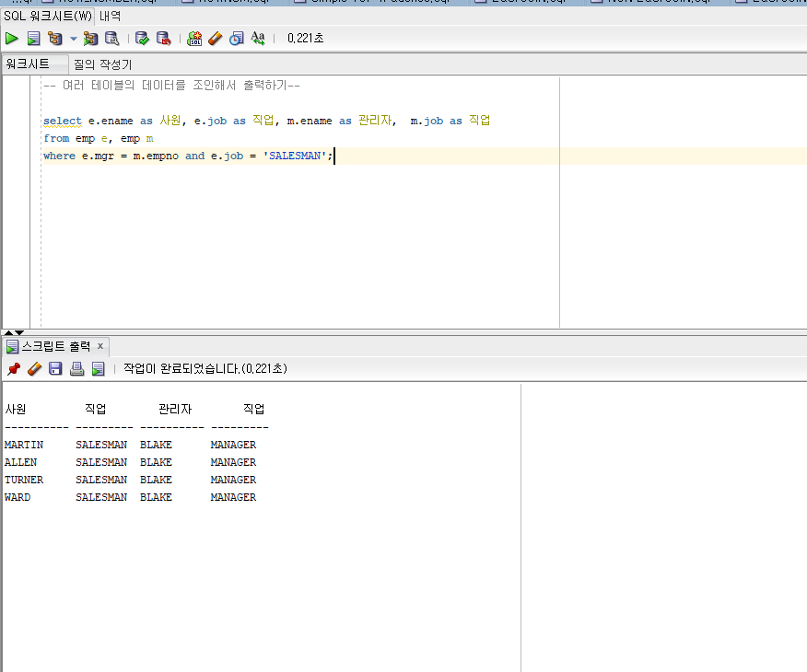The image size is (807, 672).
Task: Rollback changes with the database red-arrow icon
Action: (x=163, y=39)
